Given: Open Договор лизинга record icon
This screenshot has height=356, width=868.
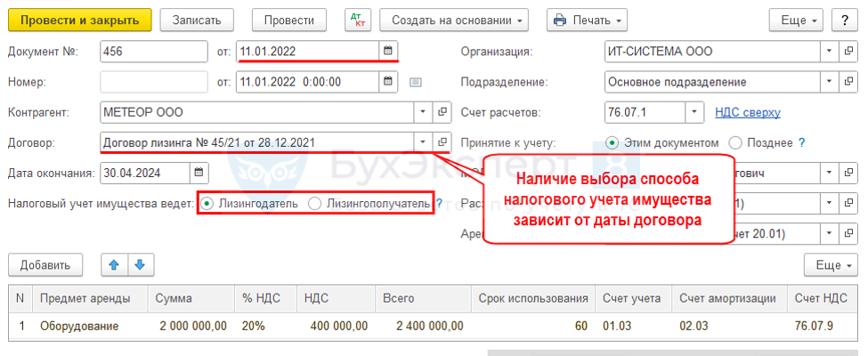Looking at the screenshot, I should pyautogui.click(x=442, y=142).
